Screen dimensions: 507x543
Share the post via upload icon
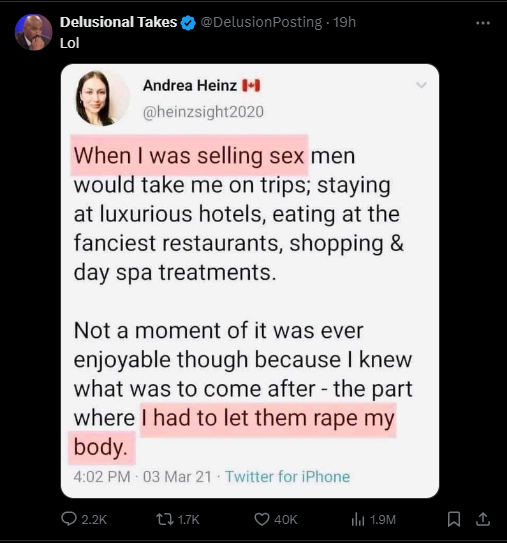pos(483,519)
